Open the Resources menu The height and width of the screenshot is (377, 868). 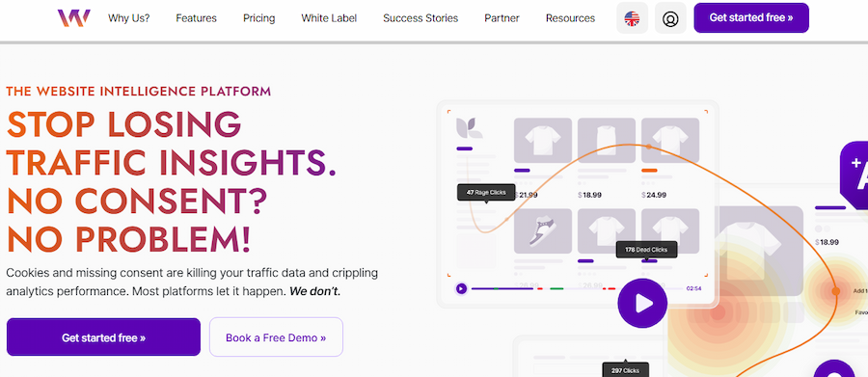(570, 18)
